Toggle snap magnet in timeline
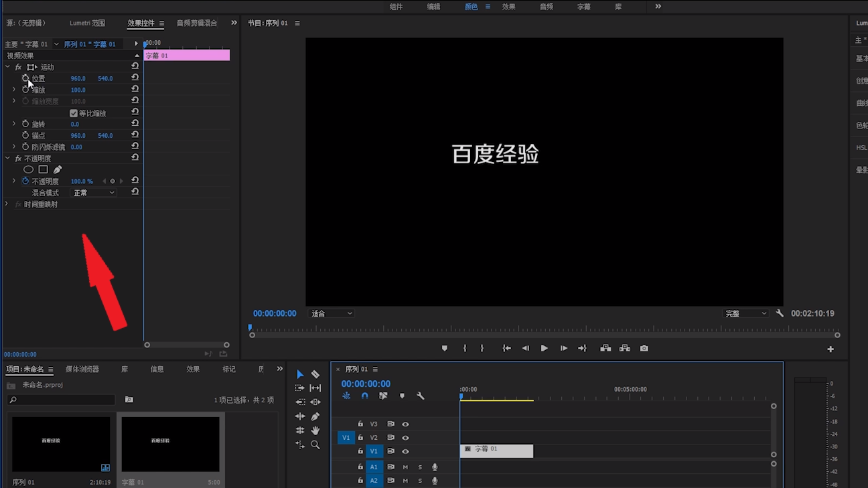 tap(364, 396)
